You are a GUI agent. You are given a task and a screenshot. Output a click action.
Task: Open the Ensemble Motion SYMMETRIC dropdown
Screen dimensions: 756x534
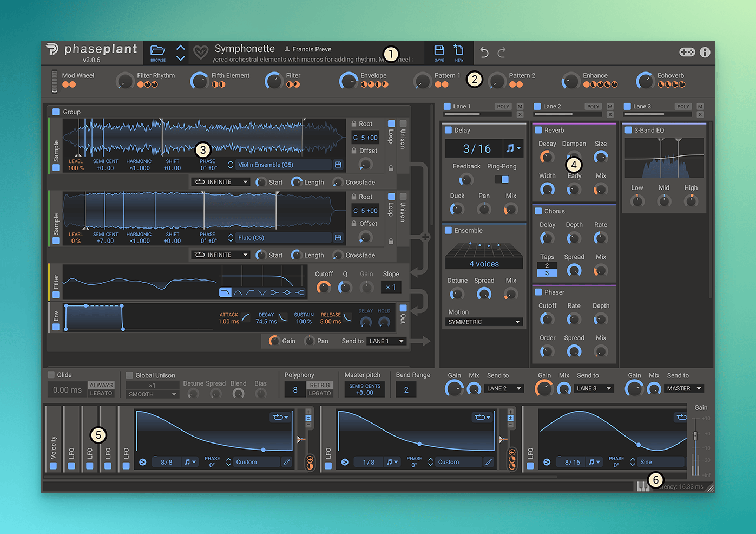click(x=484, y=322)
